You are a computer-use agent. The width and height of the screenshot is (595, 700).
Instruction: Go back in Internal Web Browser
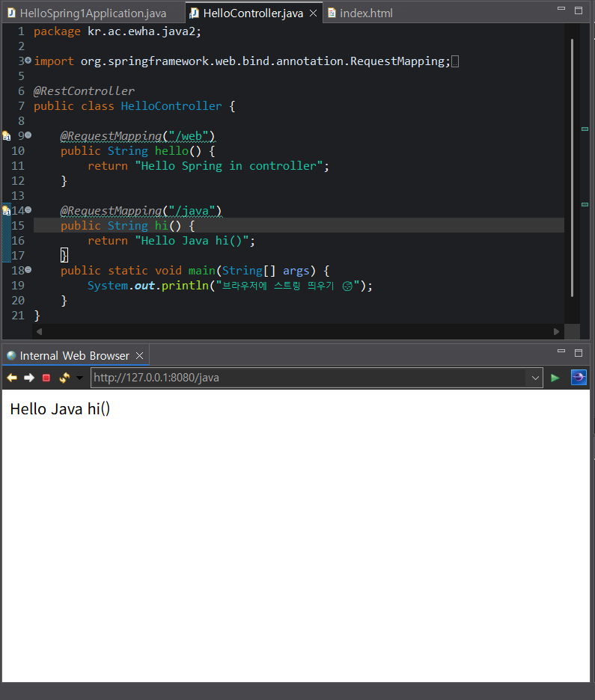click(x=12, y=378)
